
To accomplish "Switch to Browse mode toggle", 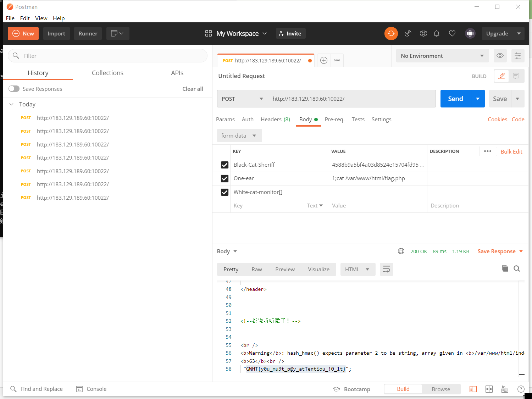I will click(x=441, y=389).
